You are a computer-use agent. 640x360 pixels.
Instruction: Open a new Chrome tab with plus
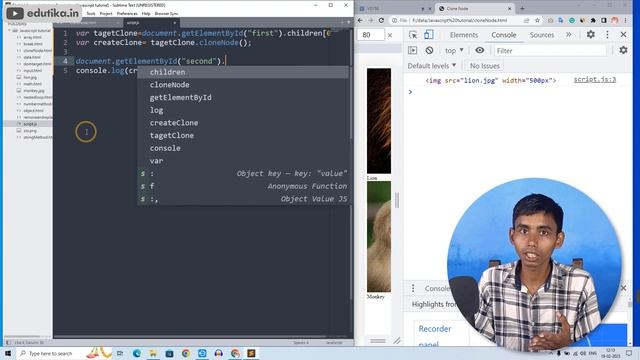522,8
